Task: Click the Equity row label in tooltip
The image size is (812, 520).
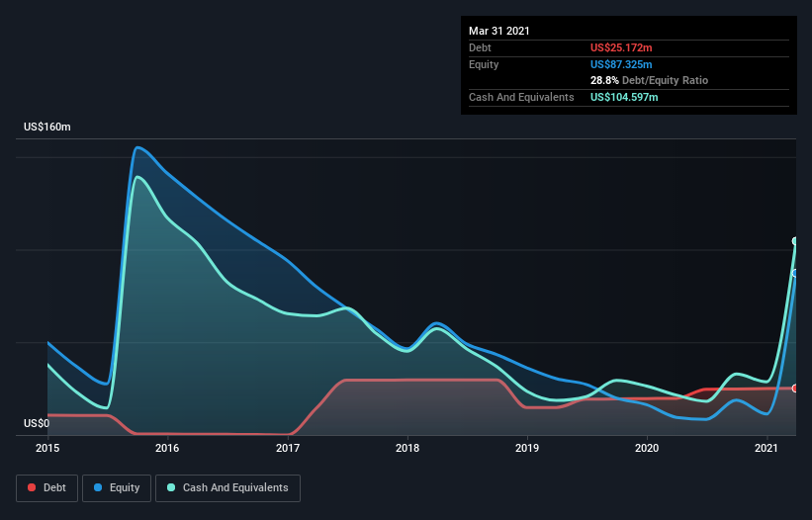Action: (x=484, y=64)
